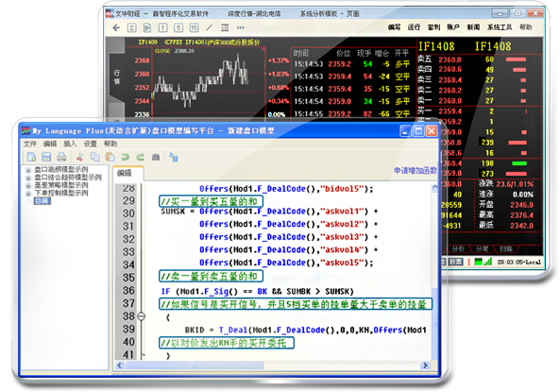The image size is (560, 392).
Task: Open the 帮助 menu in editor window
Action: click(x=110, y=144)
